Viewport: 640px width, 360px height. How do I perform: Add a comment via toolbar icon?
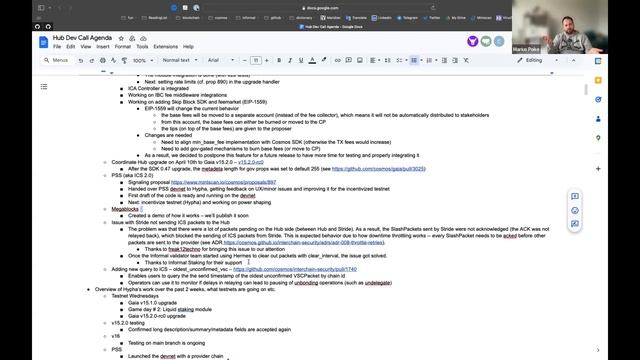pyautogui.click(x=349, y=60)
